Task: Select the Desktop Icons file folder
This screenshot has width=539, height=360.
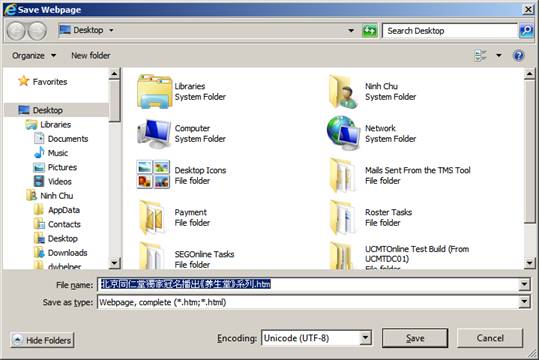Action: (x=153, y=175)
